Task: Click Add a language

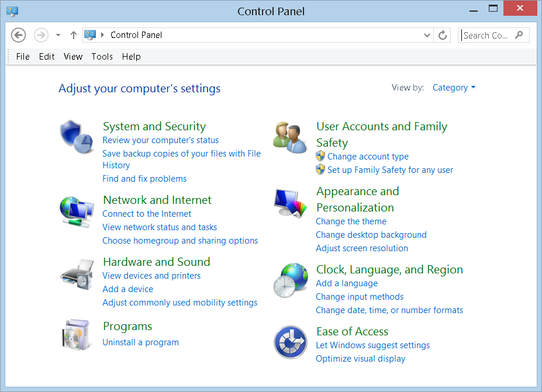Action: [x=347, y=283]
